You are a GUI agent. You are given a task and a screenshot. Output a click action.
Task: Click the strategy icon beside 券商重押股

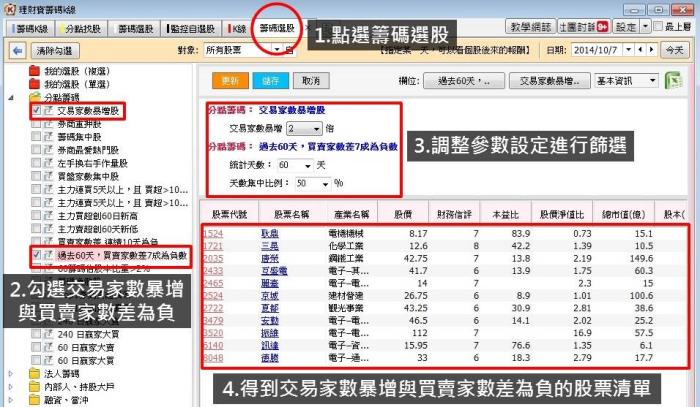49,124
